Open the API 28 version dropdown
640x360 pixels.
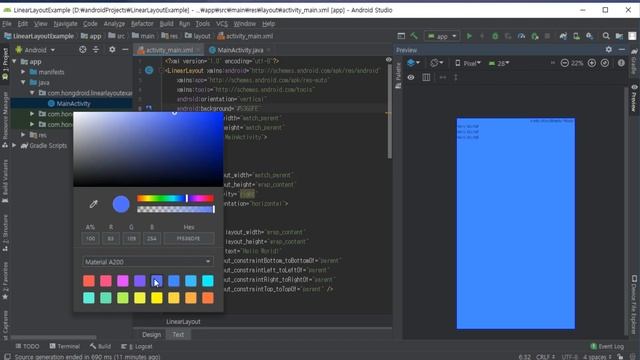click(499, 63)
